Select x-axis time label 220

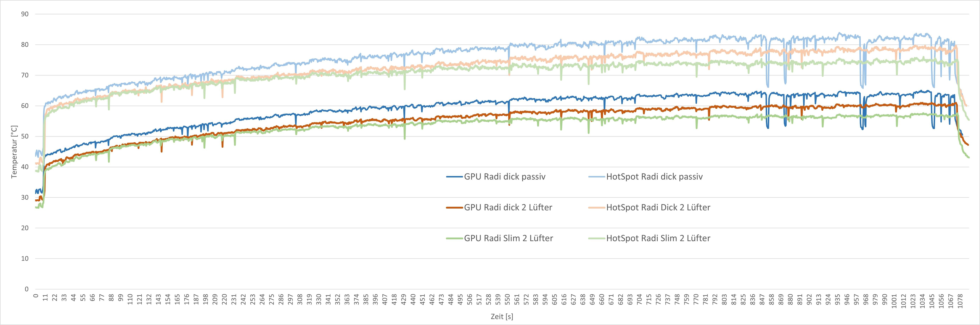pyautogui.click(x=224, y=299)
